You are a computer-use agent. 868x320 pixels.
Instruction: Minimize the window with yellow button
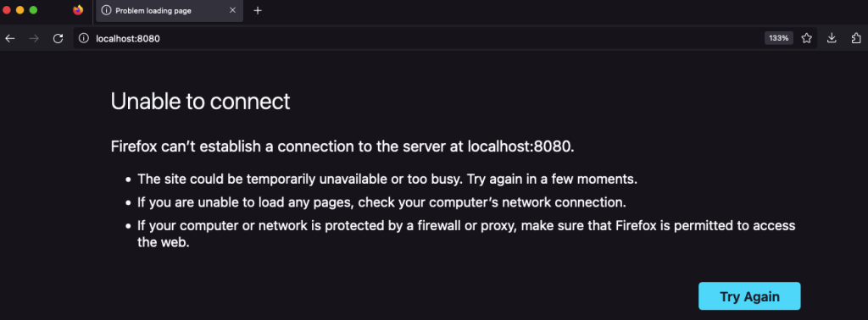[x=20, y=10]
